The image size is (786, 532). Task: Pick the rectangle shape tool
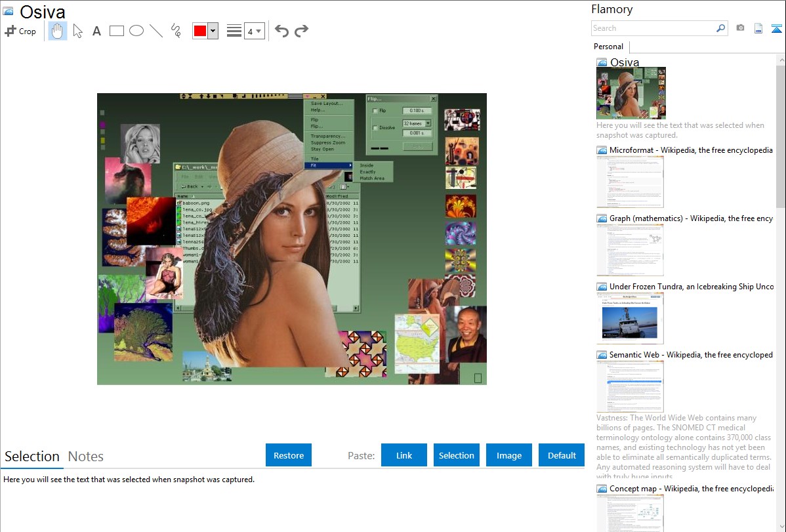116,31
